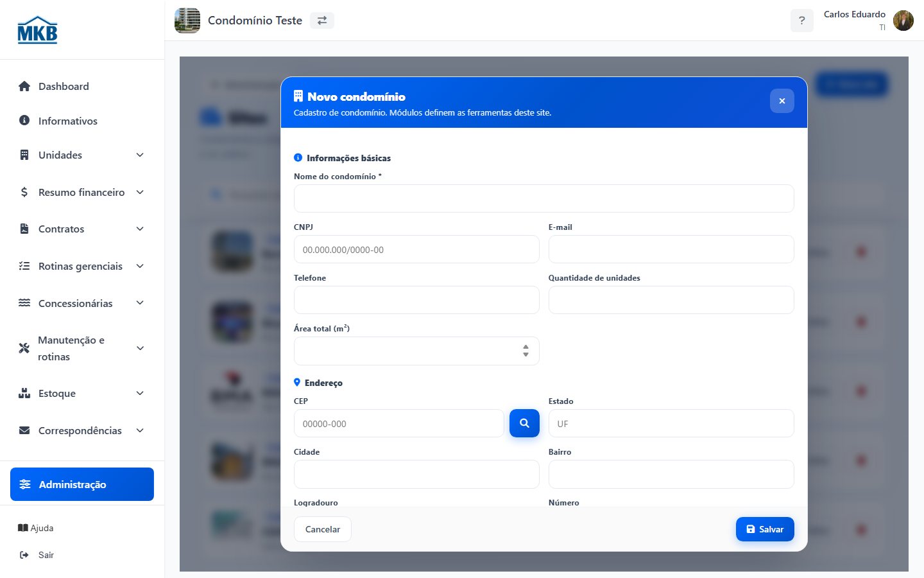Click the Área total stepper arrows
This screenshot has width=924, height=578.
[526, 351]
